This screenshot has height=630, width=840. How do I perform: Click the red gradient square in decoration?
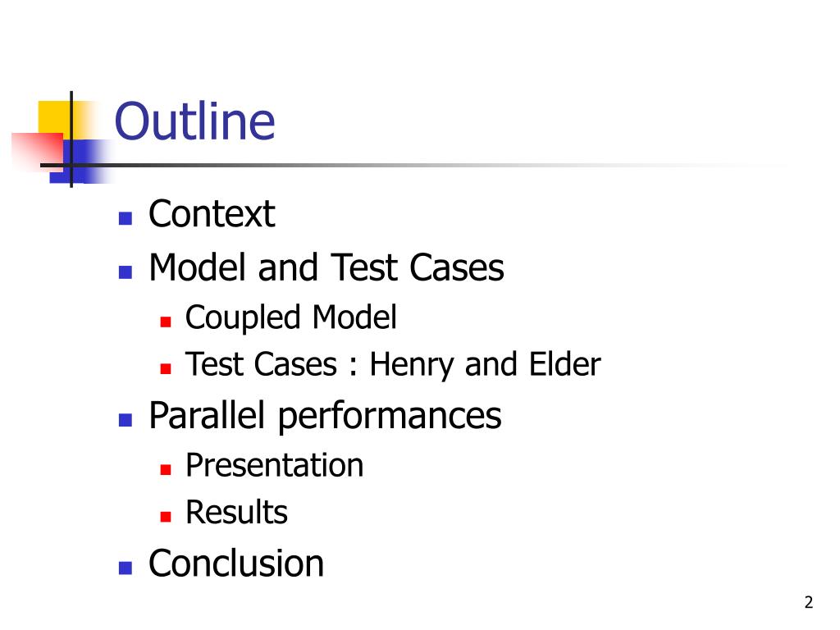tap(36, 151)
